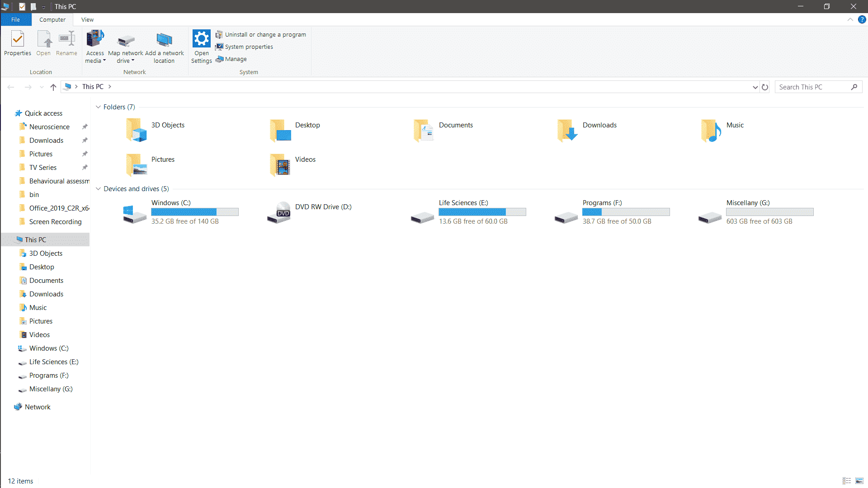This screenshot has width=868, height=488.
Task: Go up one level with Up arrow
Action: tap(53, 87)
